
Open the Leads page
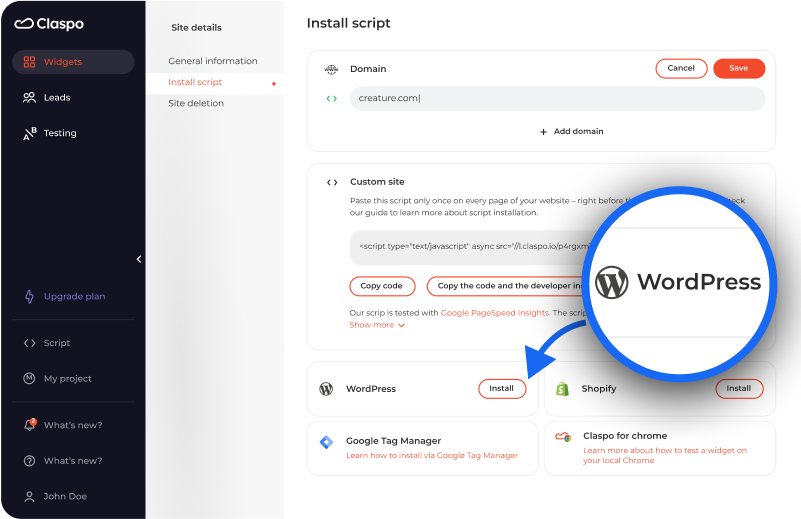(57, 98)
